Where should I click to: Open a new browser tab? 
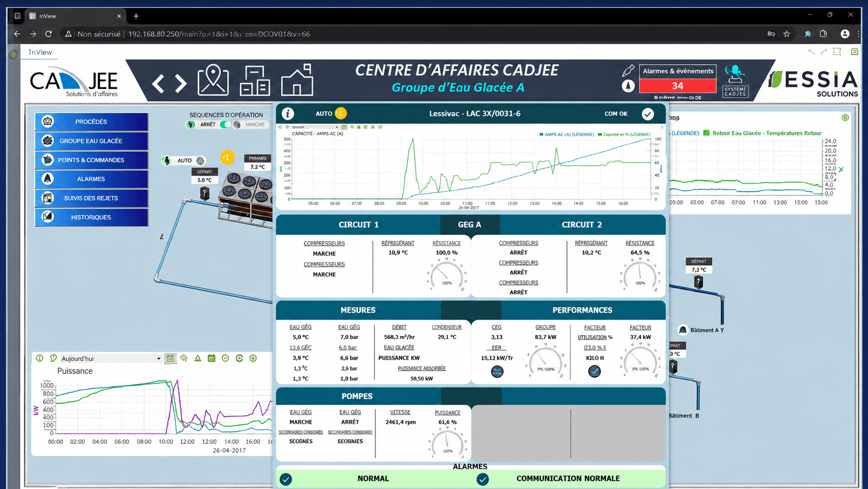pyautogui.click(x=136, y=16)
